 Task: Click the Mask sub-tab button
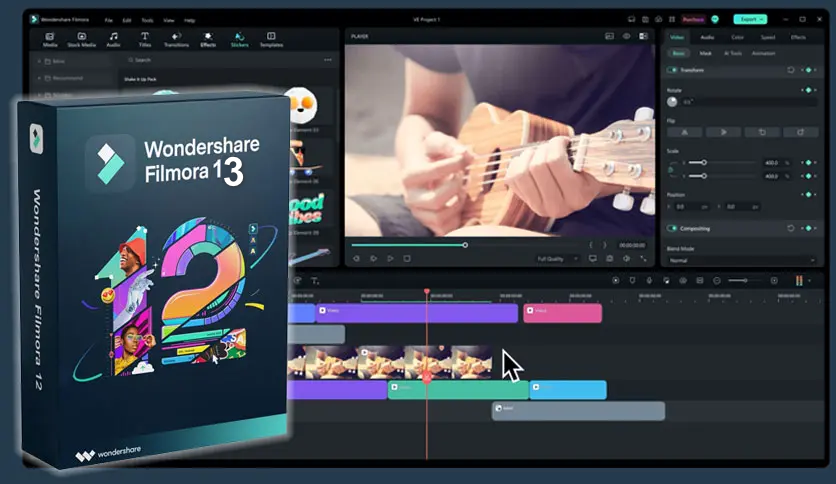tap(706, 53)
